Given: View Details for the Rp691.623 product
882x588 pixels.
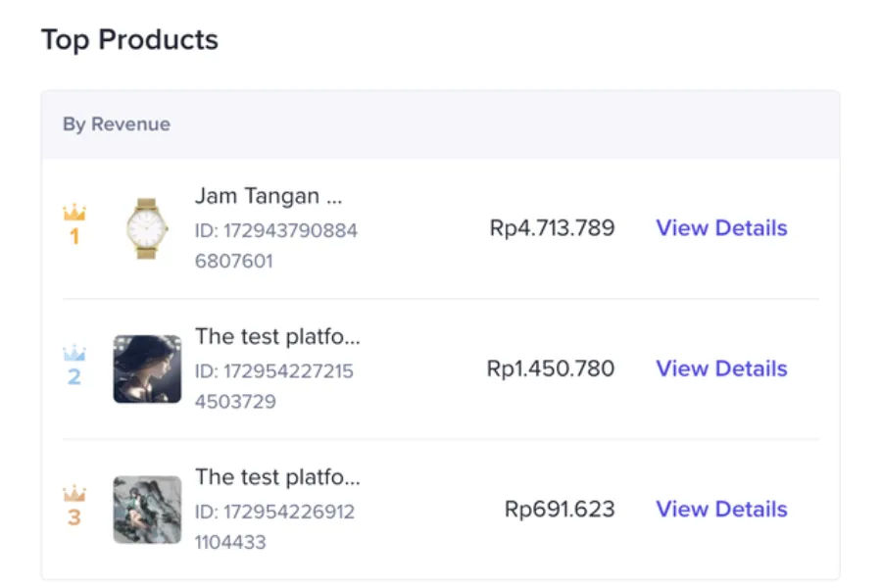Looking at the screenshot, I should tap(721, 510).
